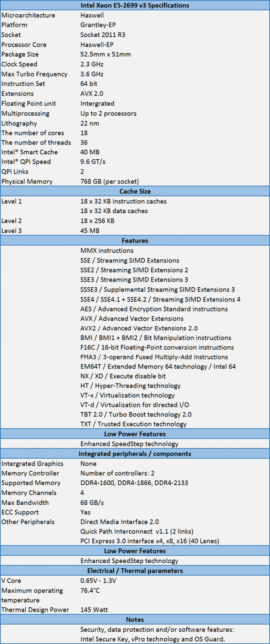Click the Microarchitecture row label
Viewport: 270px width, 644px height.
28,15
